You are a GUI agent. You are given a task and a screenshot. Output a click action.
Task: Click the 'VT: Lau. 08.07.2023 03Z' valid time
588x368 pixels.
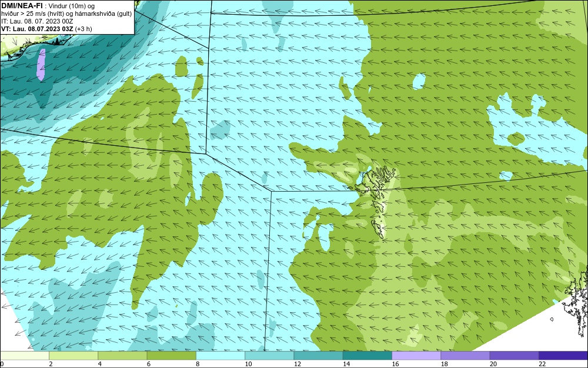click(38, 29)
